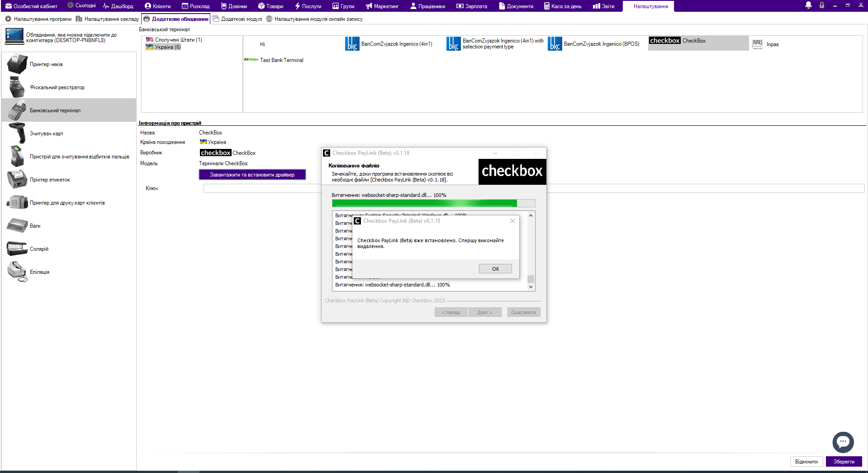Click the install log scroll down arrow
This screenshot has height=473, width=868.
[531, 287]
